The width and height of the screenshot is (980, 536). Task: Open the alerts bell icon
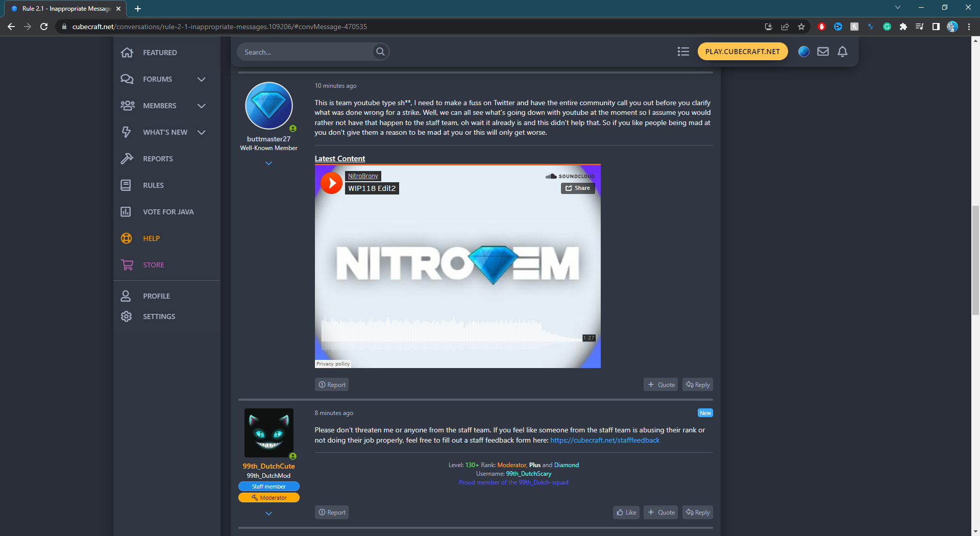click(843, 52)
